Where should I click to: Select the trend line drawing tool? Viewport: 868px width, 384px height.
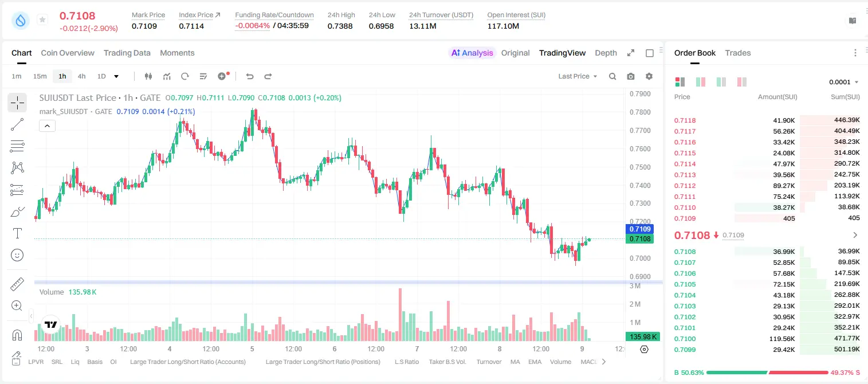17,124
